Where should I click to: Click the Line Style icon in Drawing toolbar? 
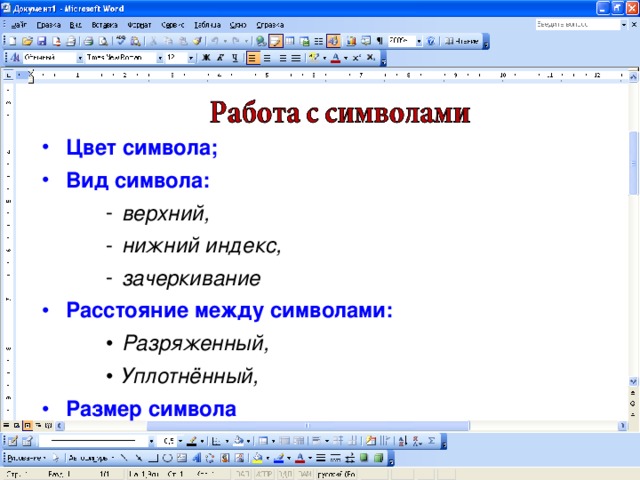pyautogui.click(x=321, y=458)
